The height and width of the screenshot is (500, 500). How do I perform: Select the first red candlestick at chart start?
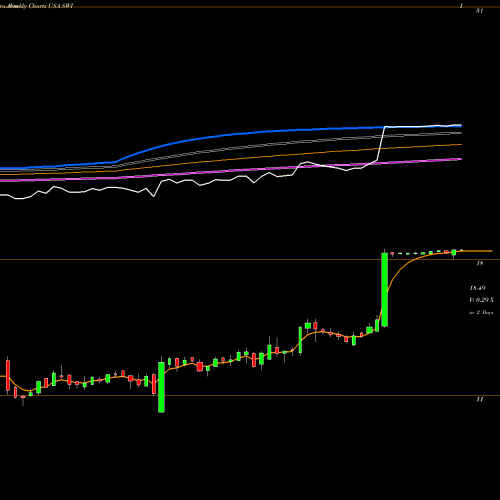point(8,375)
